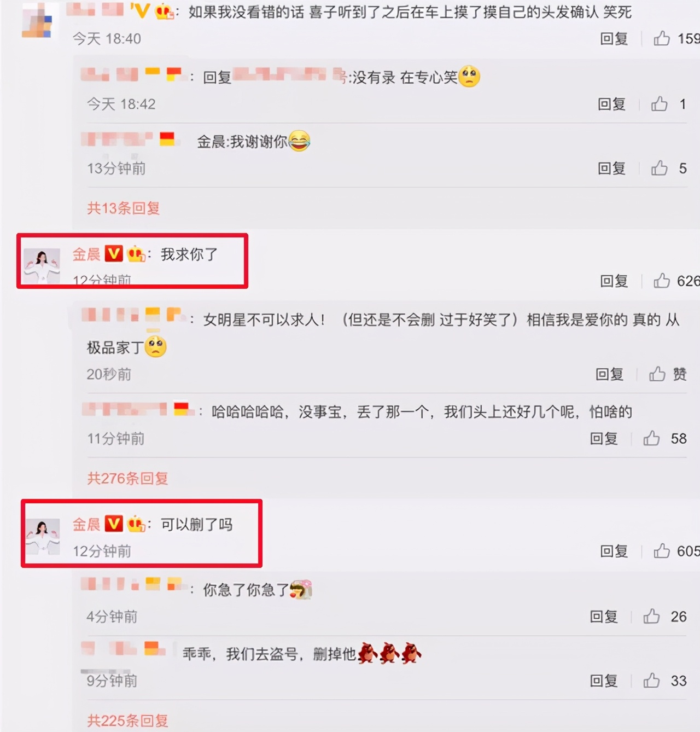The image size is (700, 732).
Task: Reply to the '你急了你急了' comment
Action: click(603, 617)
